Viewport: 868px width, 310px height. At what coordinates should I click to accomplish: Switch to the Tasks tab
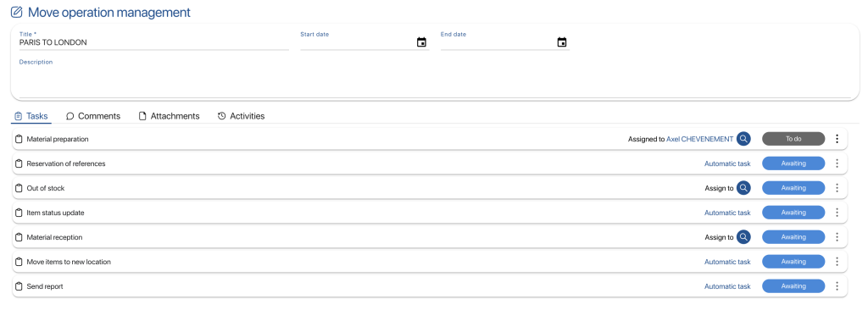tap(31, 116)
